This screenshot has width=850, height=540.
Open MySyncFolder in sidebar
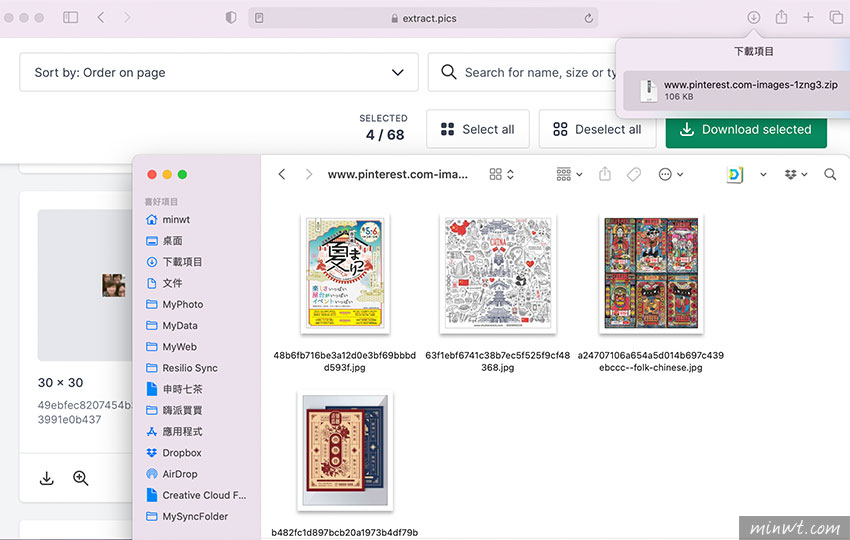[x=196, y=516]
